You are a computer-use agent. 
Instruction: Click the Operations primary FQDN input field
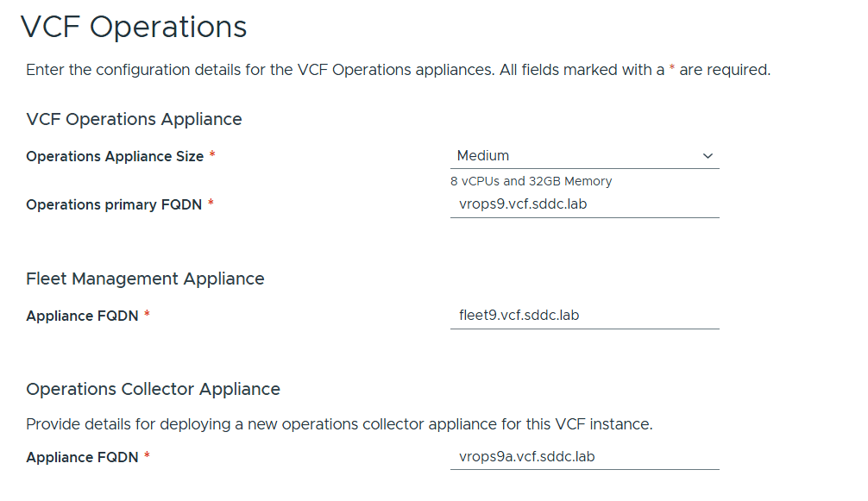click(x=583, y=205)
